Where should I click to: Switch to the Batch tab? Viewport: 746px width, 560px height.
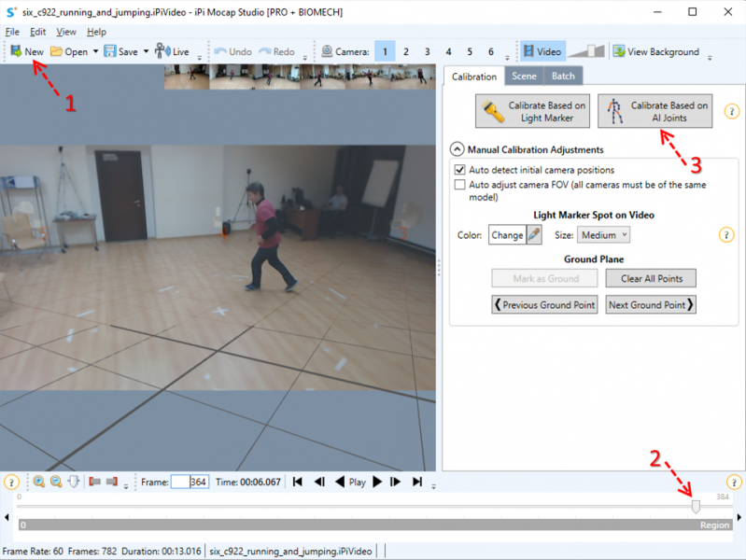coord(563,77)
